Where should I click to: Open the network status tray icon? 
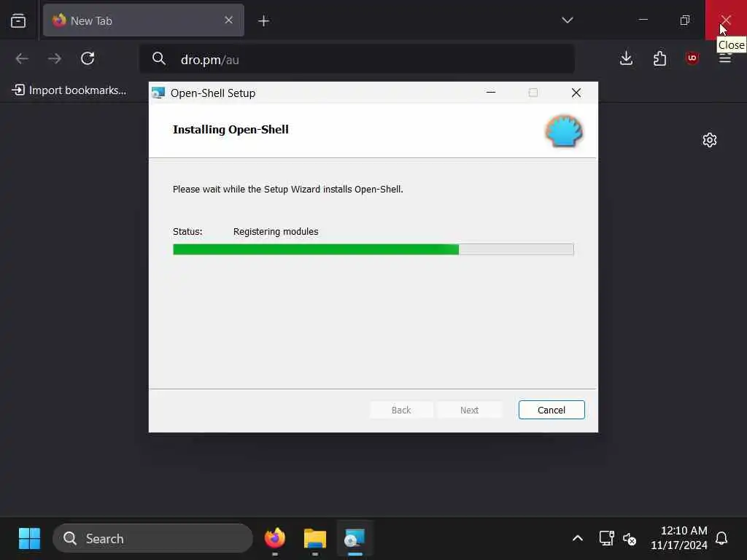click(606, 539)
